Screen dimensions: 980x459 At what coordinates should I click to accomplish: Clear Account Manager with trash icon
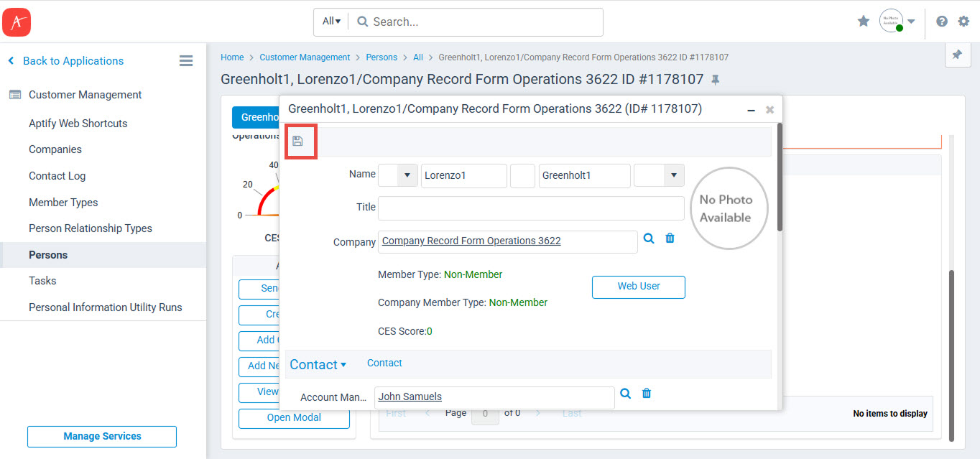click(647, 394)
